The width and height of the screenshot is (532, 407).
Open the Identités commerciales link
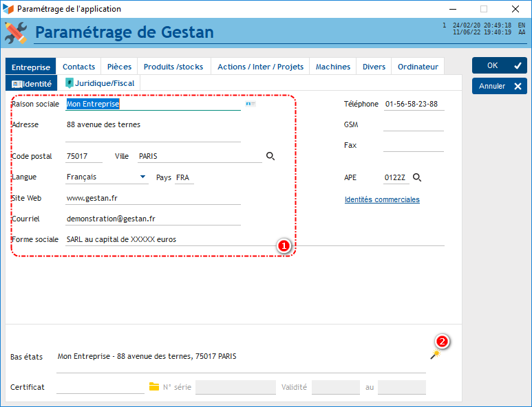[382, 199]
